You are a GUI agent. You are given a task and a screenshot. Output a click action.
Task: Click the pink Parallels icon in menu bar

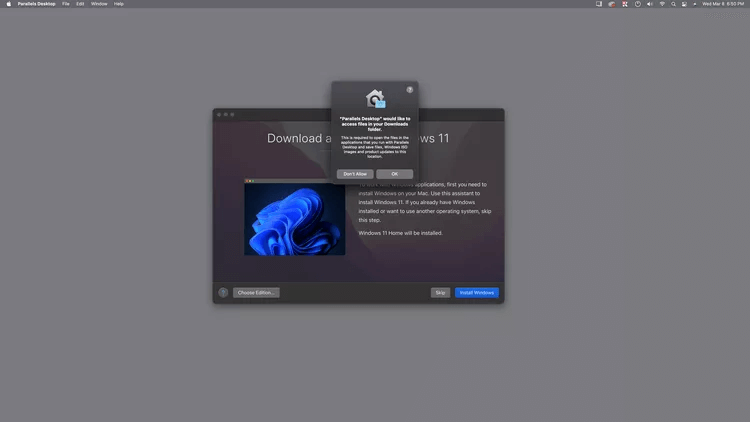625,4
